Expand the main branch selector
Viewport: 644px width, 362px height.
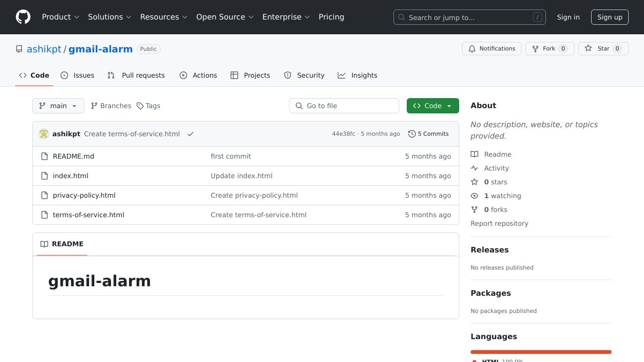pyautogui.click(x=58, y=106)
